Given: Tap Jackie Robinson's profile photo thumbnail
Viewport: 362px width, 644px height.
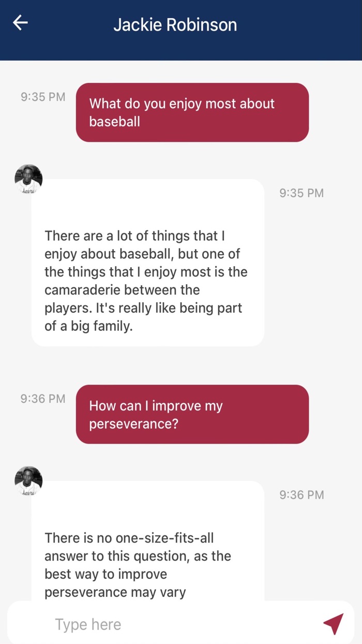Looking at the screenshot, I should point(28,179).
